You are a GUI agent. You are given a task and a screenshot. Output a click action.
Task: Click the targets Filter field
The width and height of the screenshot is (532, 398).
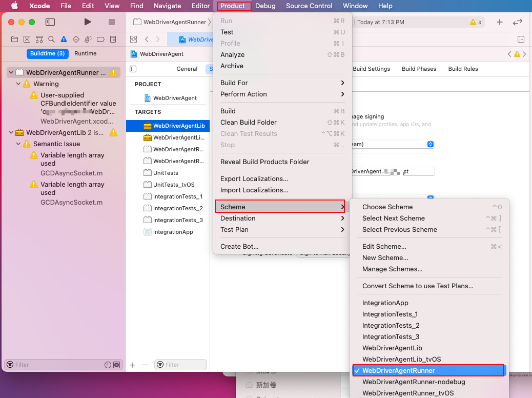point(180,365)
